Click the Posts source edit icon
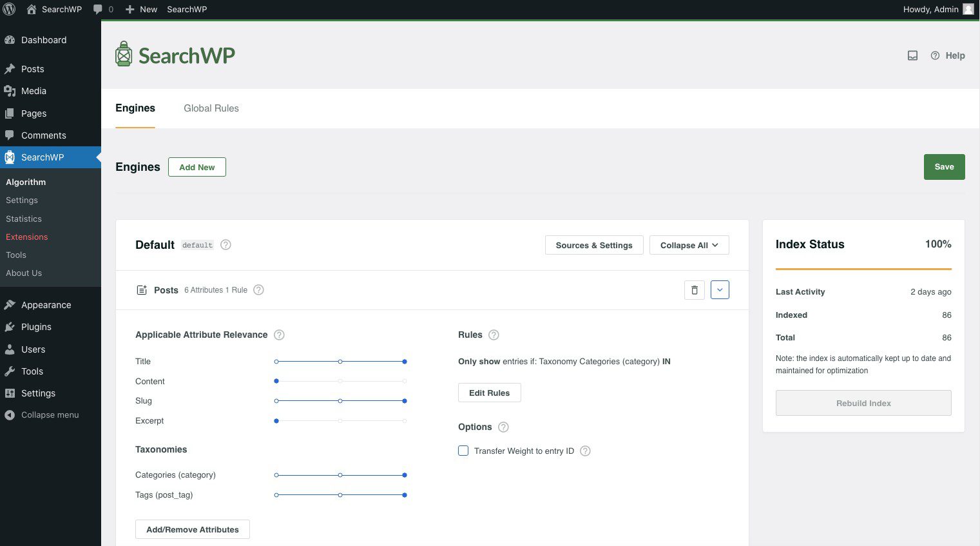The image size is (980, 546). 142,289
